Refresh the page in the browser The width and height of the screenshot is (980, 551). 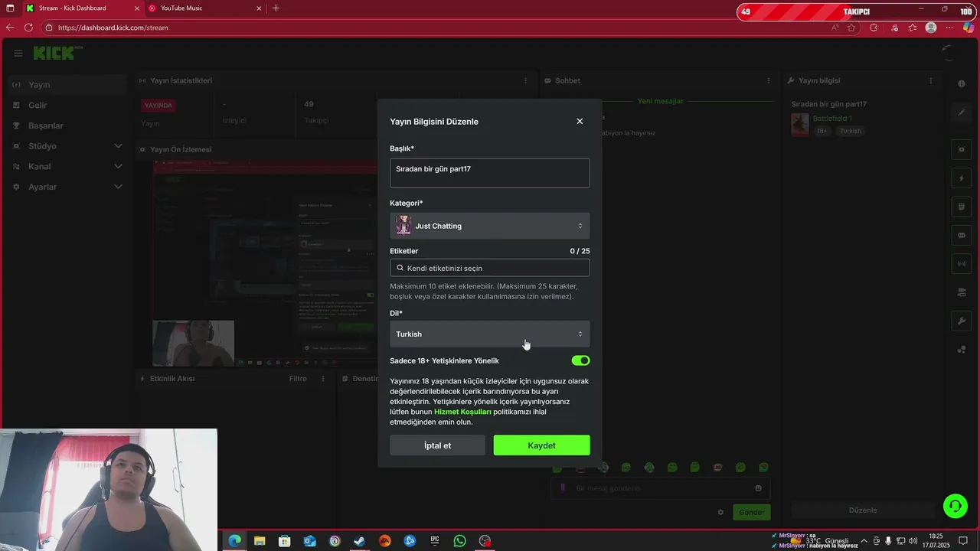tap(28, 28)
